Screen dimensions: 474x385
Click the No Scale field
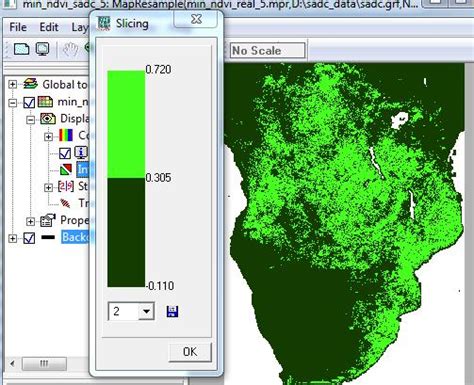[x=267, y=51]
